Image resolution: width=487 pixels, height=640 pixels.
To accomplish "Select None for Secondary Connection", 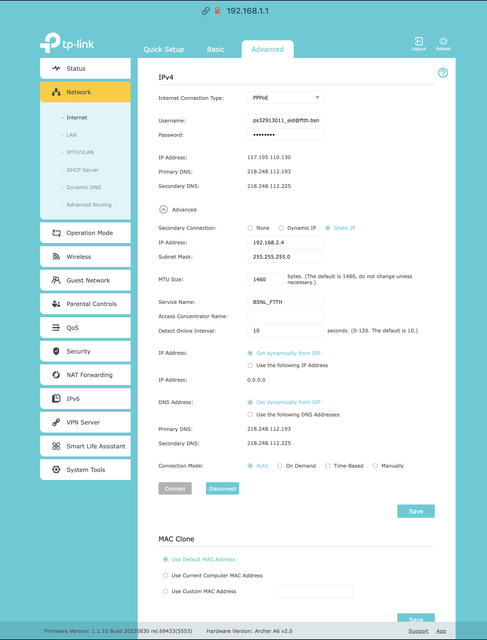I will click(x=250, y=228).
